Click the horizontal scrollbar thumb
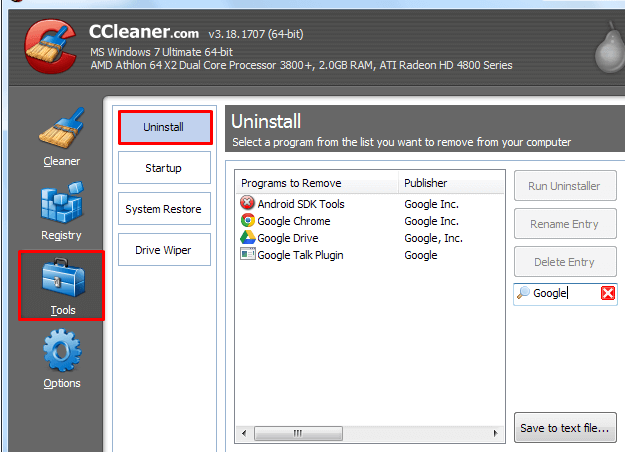 [x=298, y=433]
